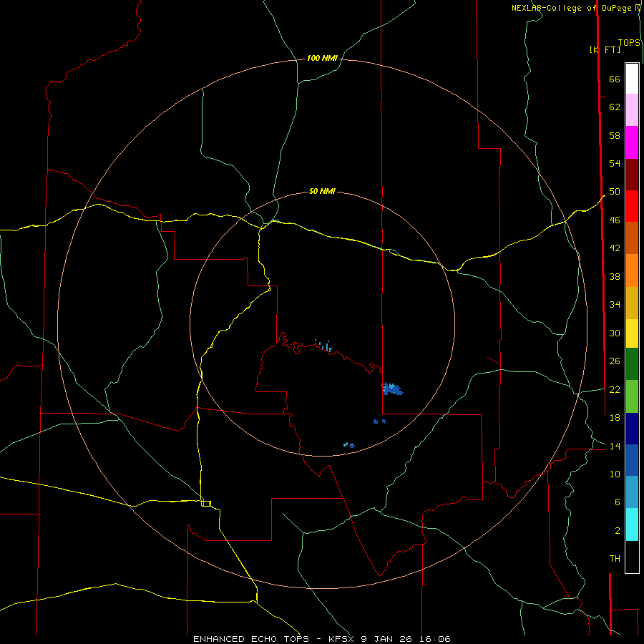Click the black TH threshold swatch

(x=632, y=557)
